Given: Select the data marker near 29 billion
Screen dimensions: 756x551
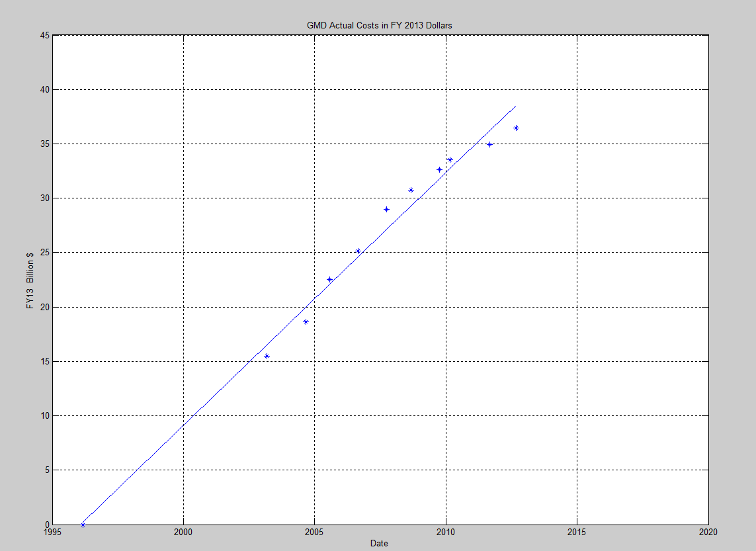Looking at the screenshot, I should pyautogui.click(x=386, y=209).
